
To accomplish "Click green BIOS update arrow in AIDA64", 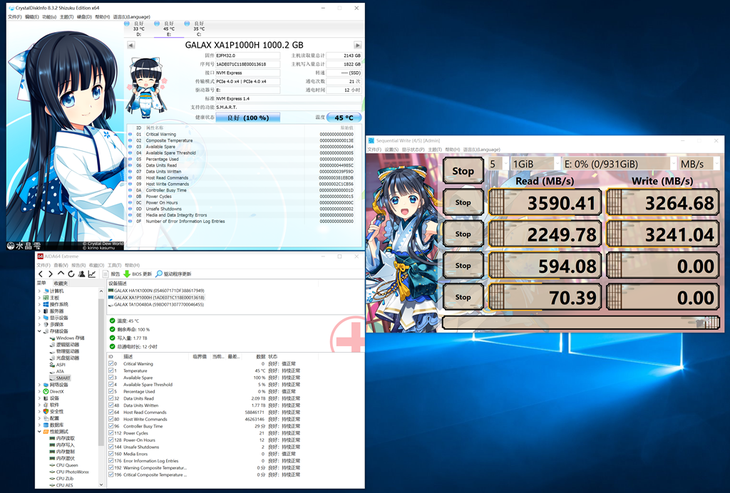I will (126, 274).
